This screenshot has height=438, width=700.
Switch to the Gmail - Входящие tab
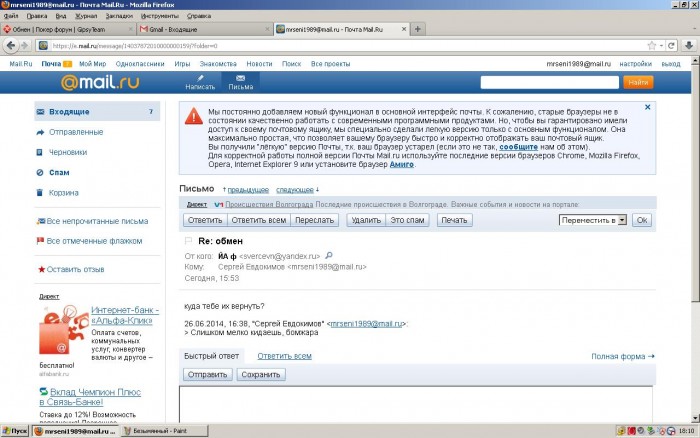pos(203,29)
